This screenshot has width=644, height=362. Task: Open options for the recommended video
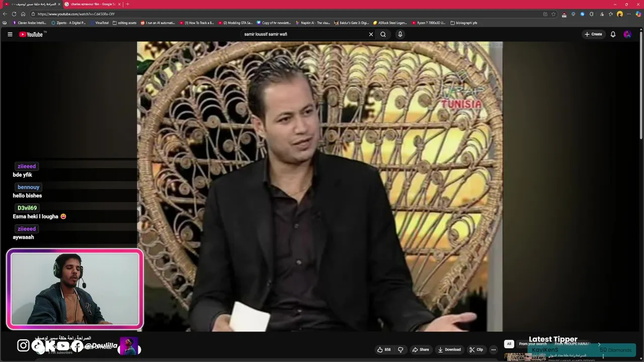coord(603,356)
